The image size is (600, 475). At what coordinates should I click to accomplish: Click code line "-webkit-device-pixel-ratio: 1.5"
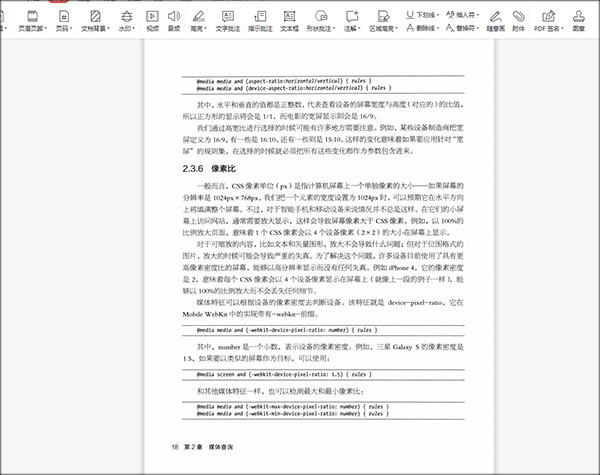[284, 374]
